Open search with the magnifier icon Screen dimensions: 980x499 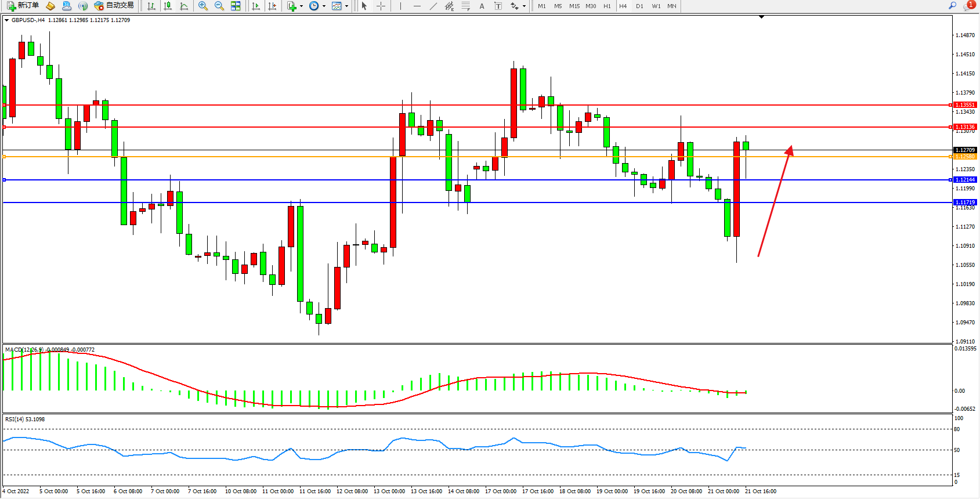pos(952,6)
